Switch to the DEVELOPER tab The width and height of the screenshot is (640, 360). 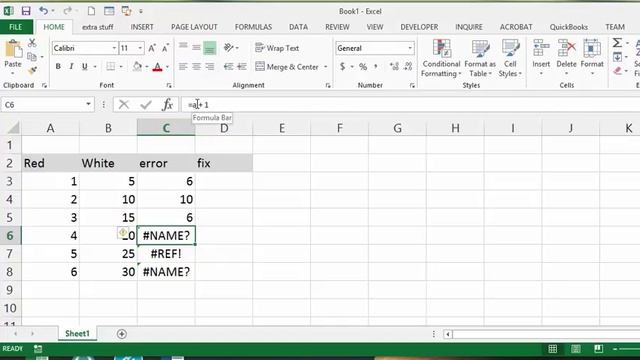point(419,27)
